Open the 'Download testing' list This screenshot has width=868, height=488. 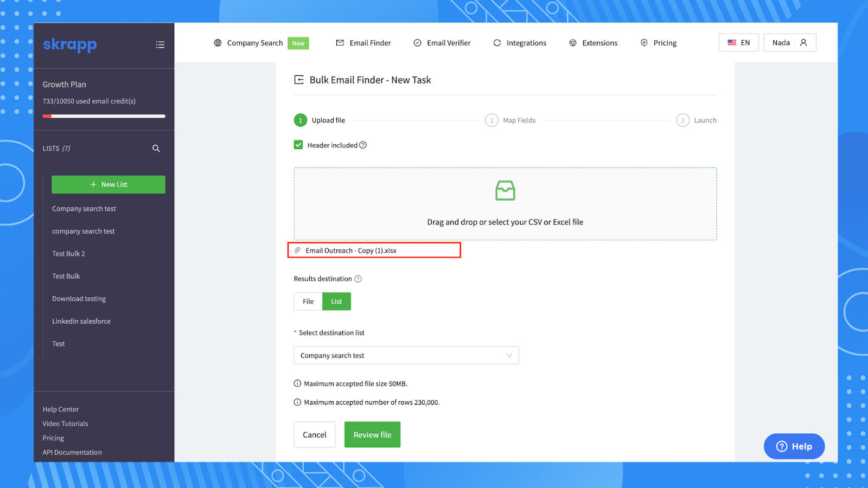tap(79, 299)
